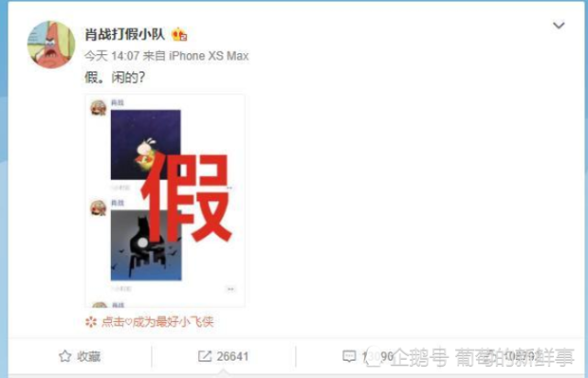Click the poster's Patrick Star avatar
This screenshot has width=588, height=378.
coord(51,45)
